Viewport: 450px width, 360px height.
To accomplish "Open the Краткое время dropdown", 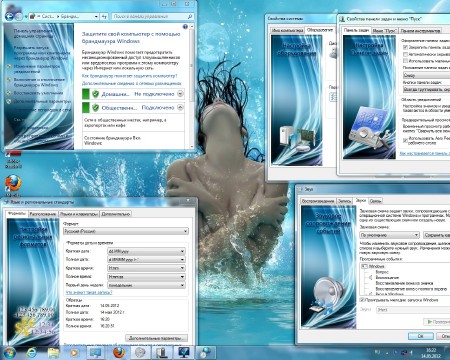I will [146, 268].
